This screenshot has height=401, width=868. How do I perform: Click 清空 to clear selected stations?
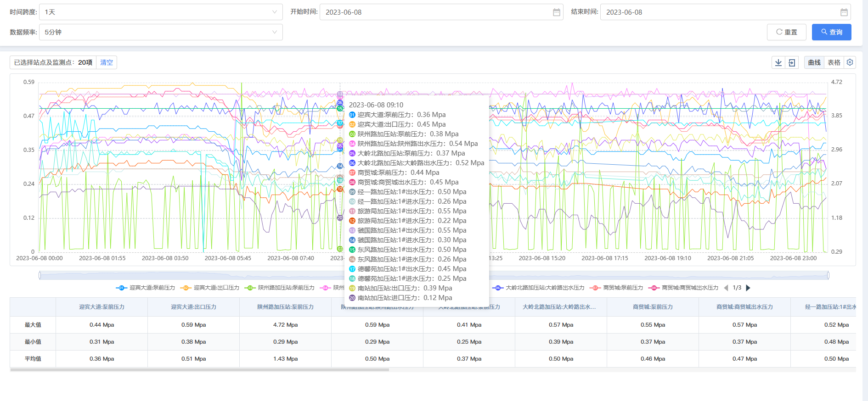click(x=107, y=62)
